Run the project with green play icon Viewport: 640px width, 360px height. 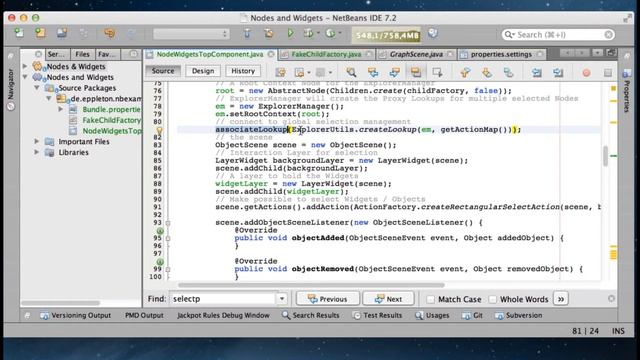tap(290, 33)
